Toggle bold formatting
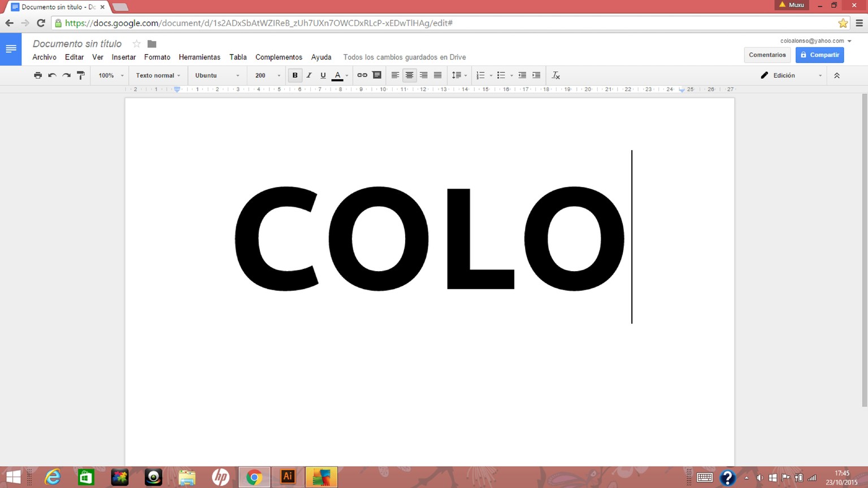The height and width of the screenshot is (488, 868). (x=295, y=75)
